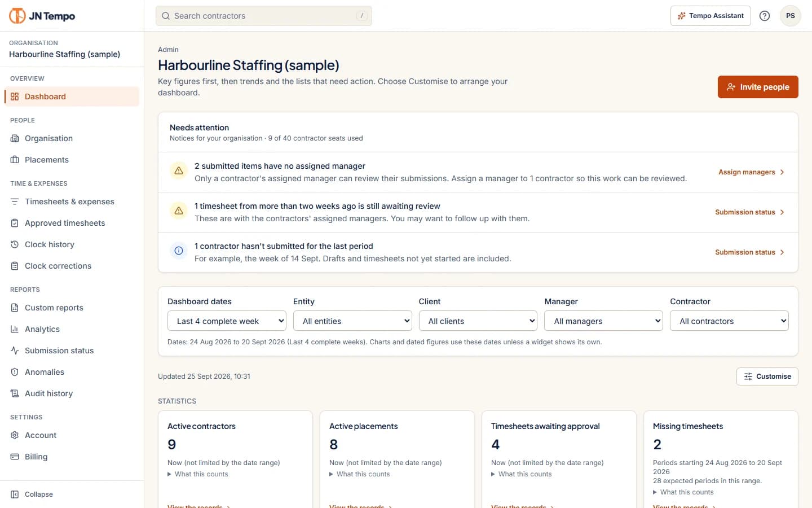Open the Tempo Assistant
This screenshot has height=508, width=812.
point(710,16)
